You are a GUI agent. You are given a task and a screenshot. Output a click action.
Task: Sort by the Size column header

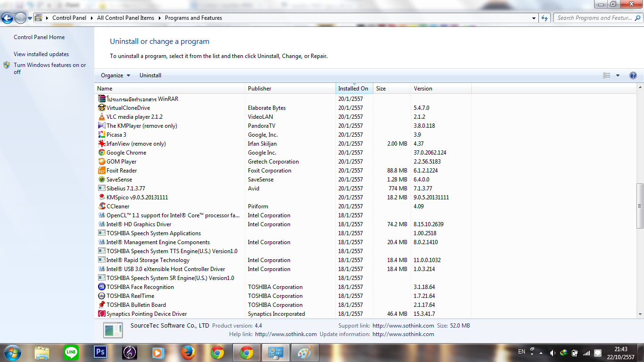(x=392, y=89)
